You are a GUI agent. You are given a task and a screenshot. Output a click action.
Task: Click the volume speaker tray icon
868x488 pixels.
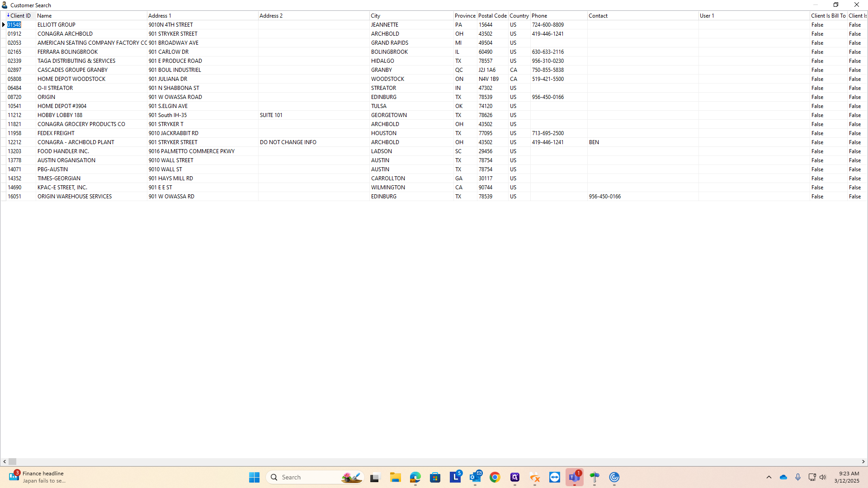click(823, 477)
